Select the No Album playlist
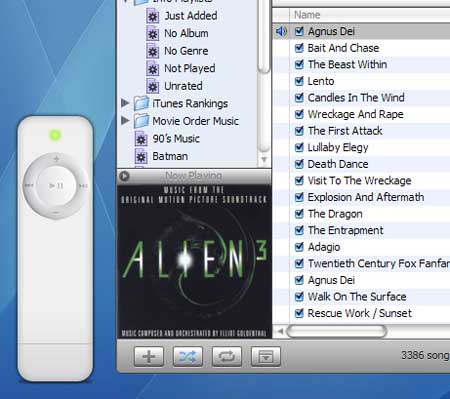This screenshot has width=450, height=399. coord(186,34)
